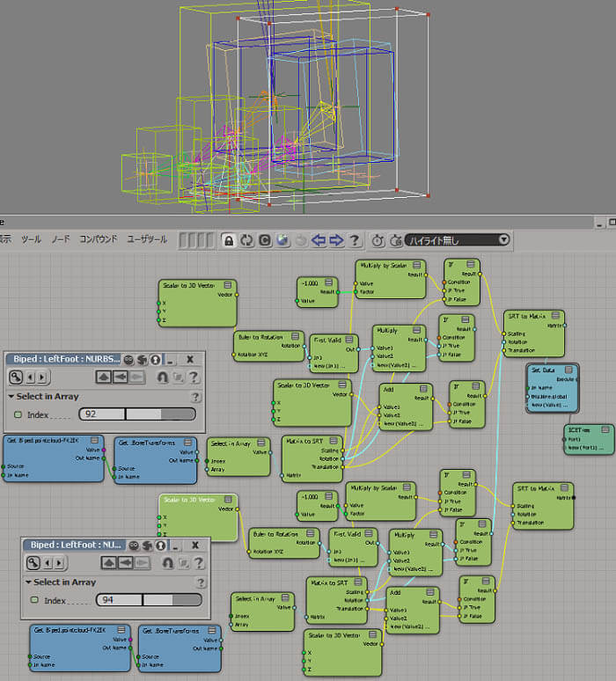Click the lock icon in the ICE toolbar
This screenshot has height=681, width=616.
229,240
